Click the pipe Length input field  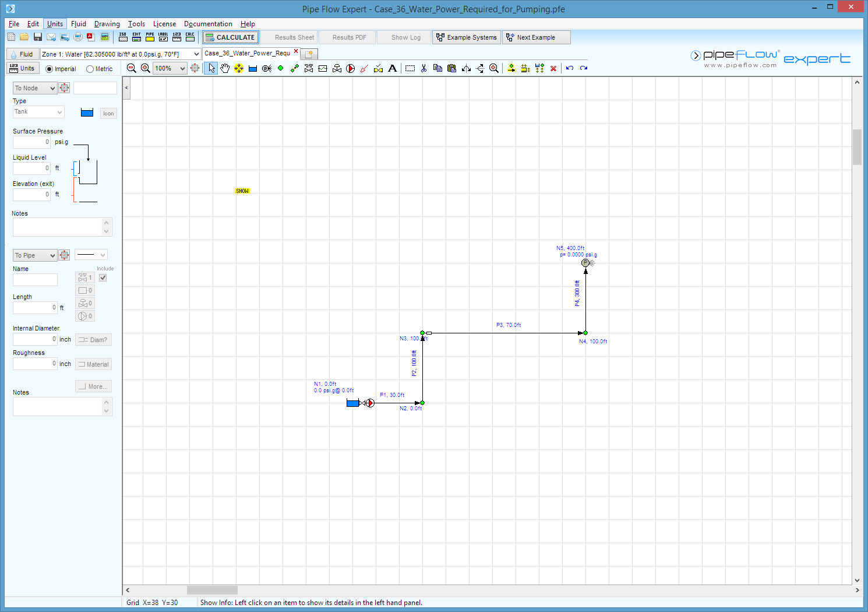(35, 308)
